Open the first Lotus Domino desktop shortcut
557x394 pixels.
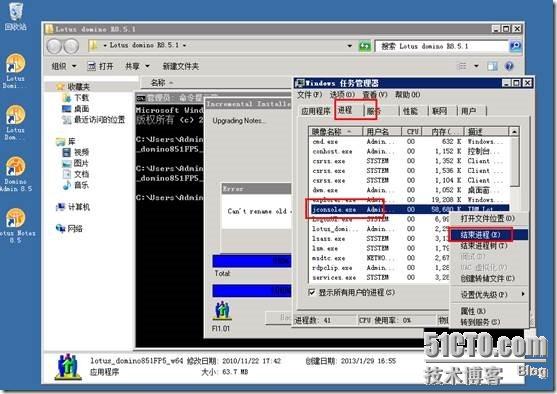[15, 70]
